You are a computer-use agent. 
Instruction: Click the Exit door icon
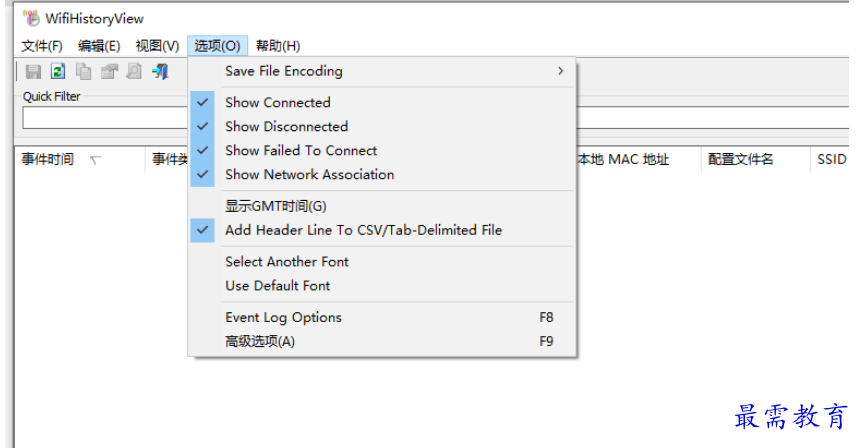click(x=160, y=71)
